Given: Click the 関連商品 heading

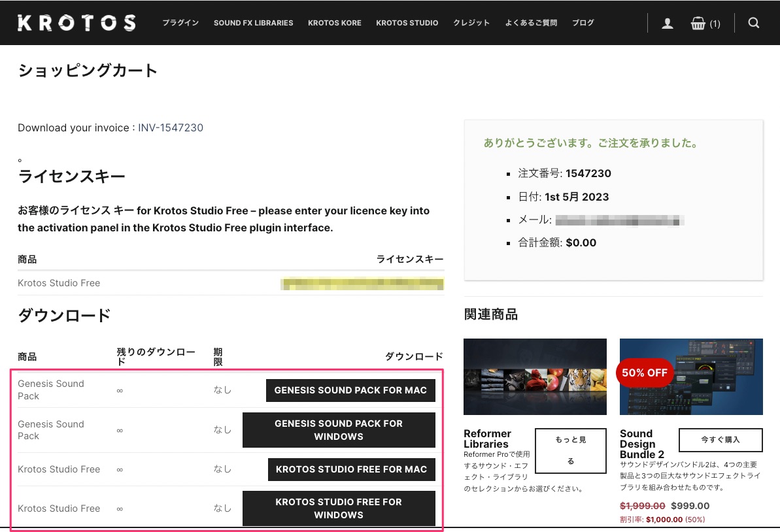Looking at the screenshot, I should (x=490, y=314).
